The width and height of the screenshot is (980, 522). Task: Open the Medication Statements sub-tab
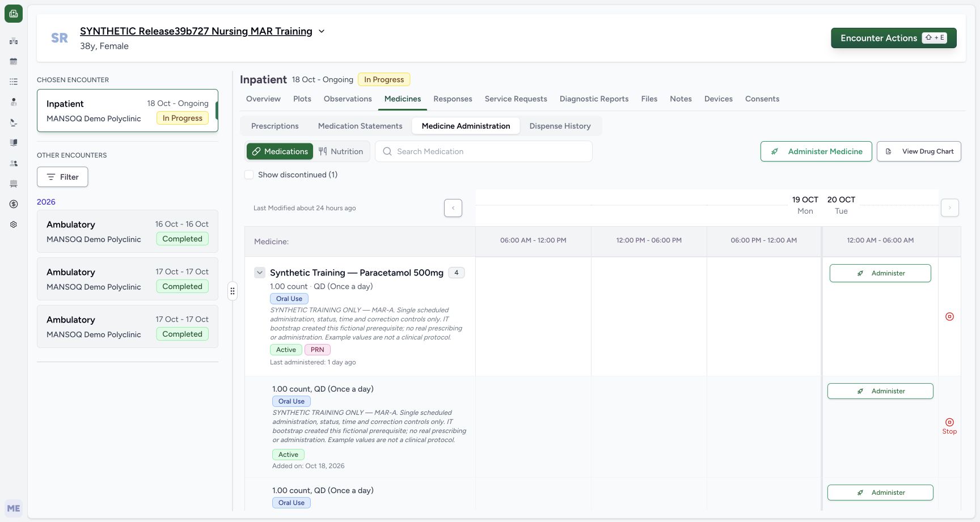[x=360, y=126]
